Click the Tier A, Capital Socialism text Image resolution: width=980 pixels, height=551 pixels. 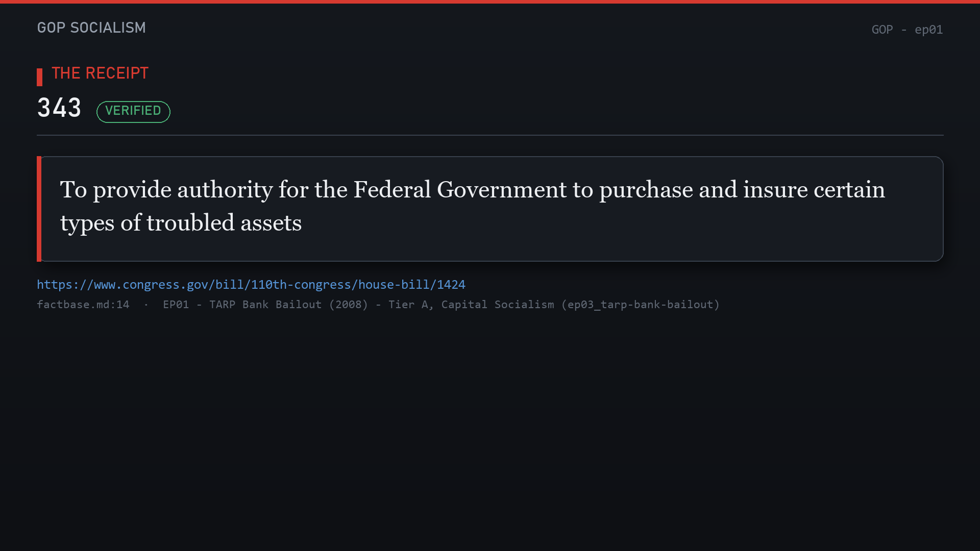click(471, 305)
